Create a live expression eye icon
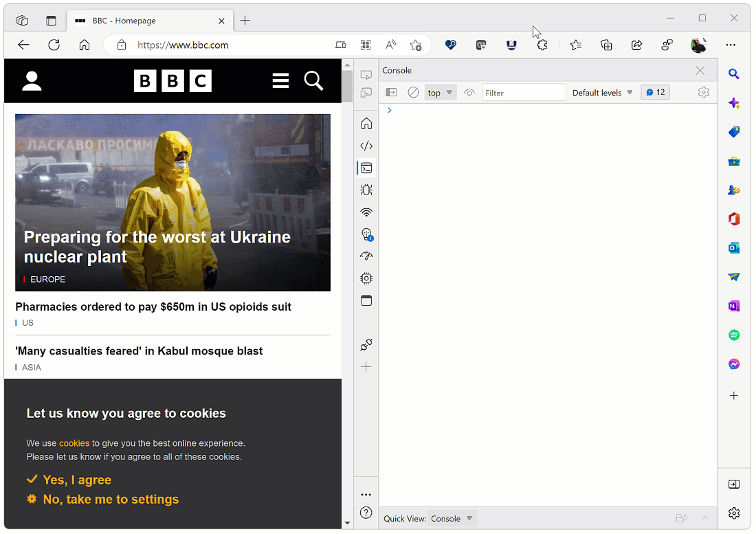Image resolution: width=756 pixels, height=534 pixels. click(469, 92)
